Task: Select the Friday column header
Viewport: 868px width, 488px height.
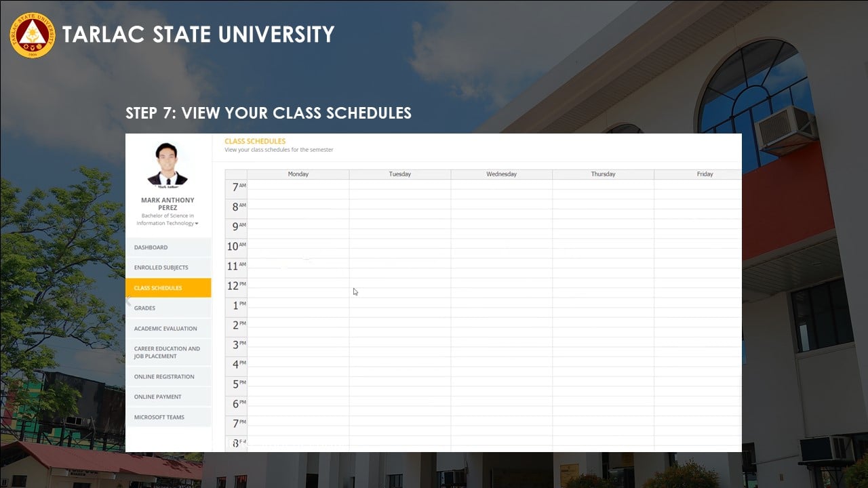Action: tap(705, 174)
